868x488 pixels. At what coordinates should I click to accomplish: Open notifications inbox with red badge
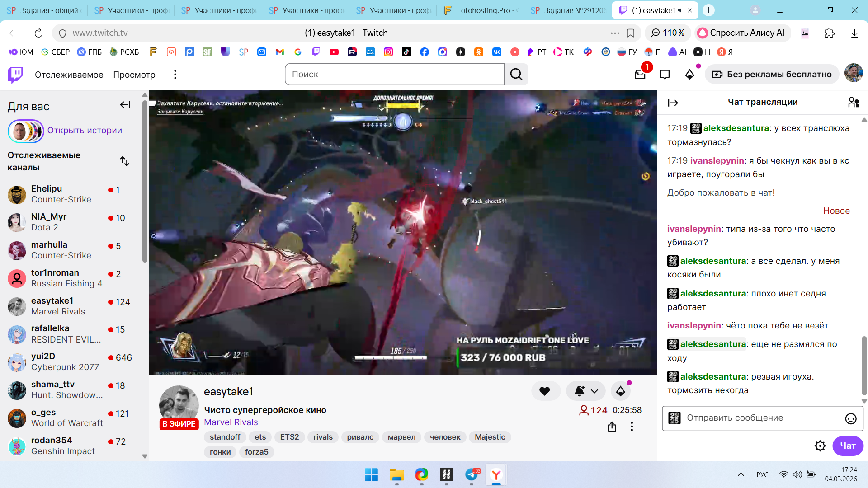click(640, 74)
